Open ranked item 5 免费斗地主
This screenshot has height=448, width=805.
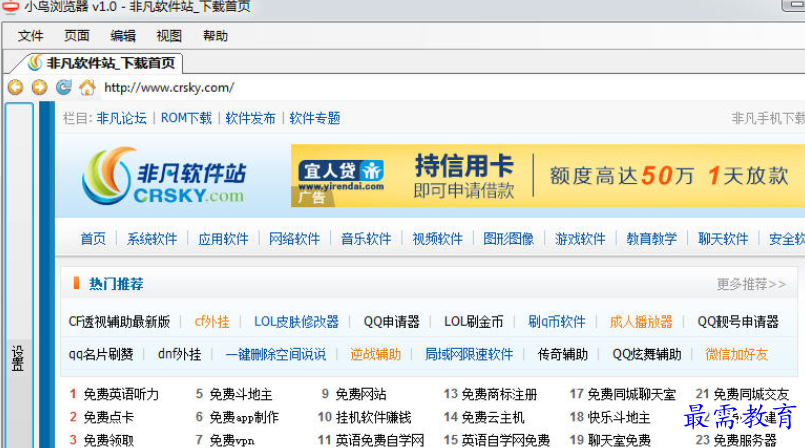241,394
